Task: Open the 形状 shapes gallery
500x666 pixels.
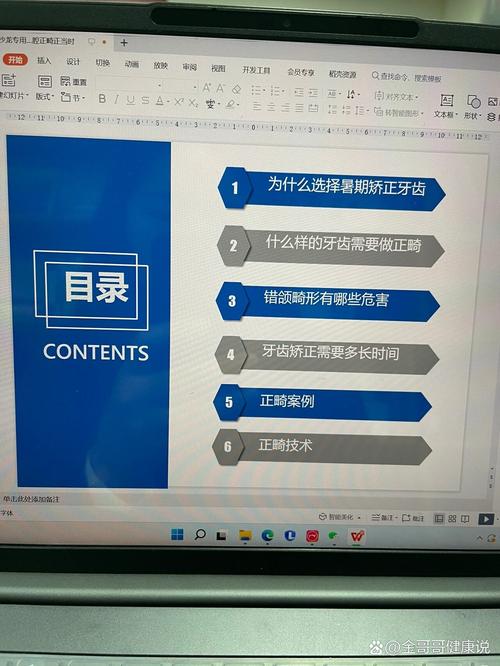Action: pyautogui.click(x=472, y=107)
